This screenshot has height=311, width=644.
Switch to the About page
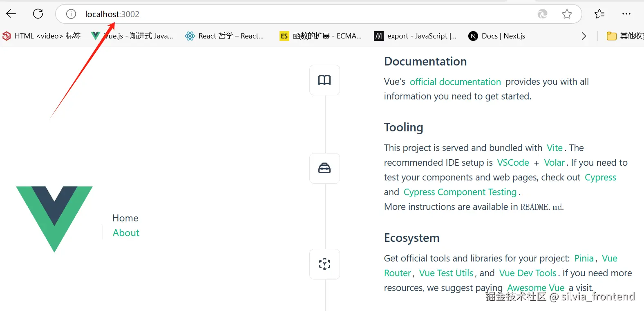click(126, 233)
